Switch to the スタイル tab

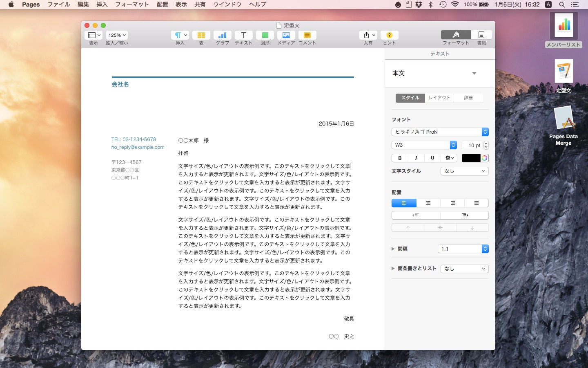click(410, 98)
